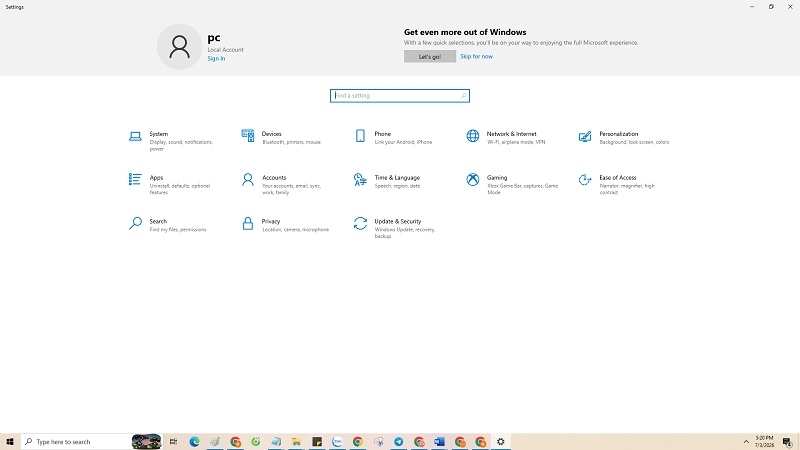This screenshot has width=800, height=450.
Task: Show hidden system tray icons
Action: [x=746, y=441]
